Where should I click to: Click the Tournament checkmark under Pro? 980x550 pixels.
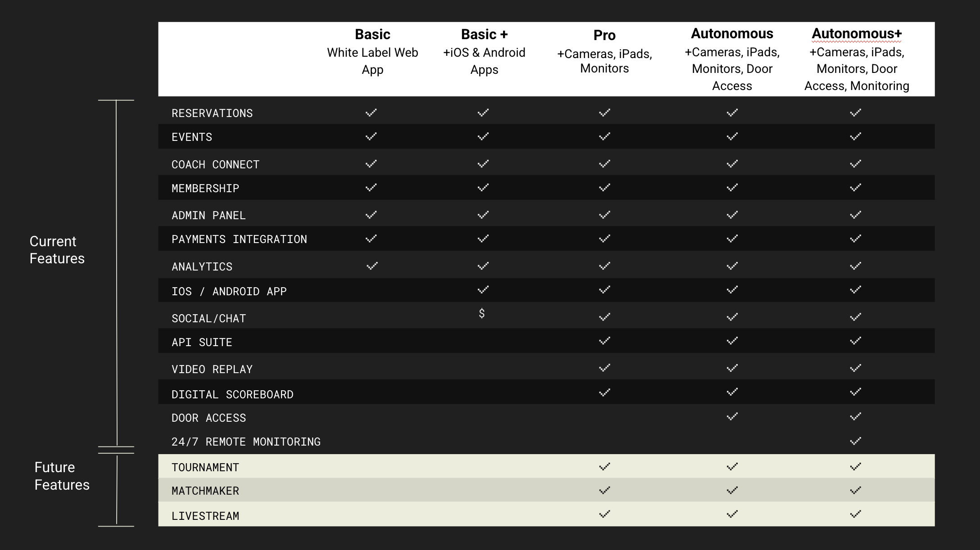click(x=604, y=467)
